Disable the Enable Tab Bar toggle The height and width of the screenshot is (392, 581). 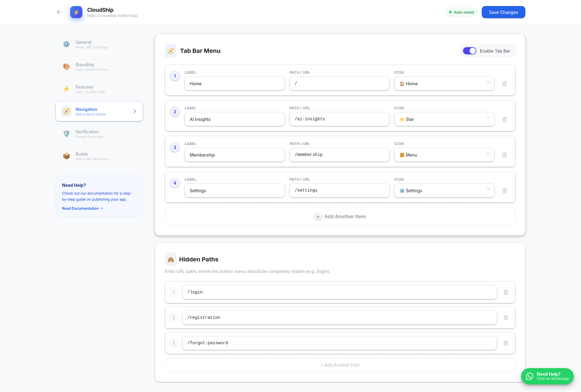pos(470,51)
